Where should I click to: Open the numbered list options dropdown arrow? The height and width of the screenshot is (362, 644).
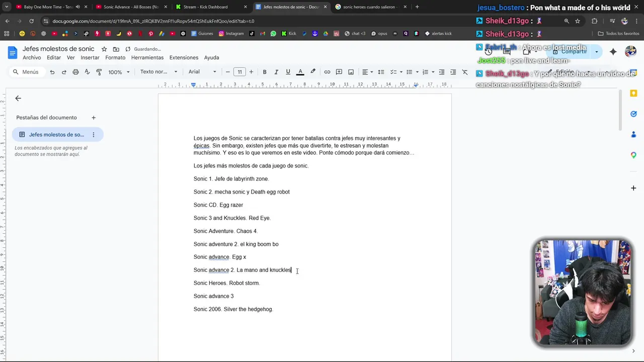click(433, 72)
